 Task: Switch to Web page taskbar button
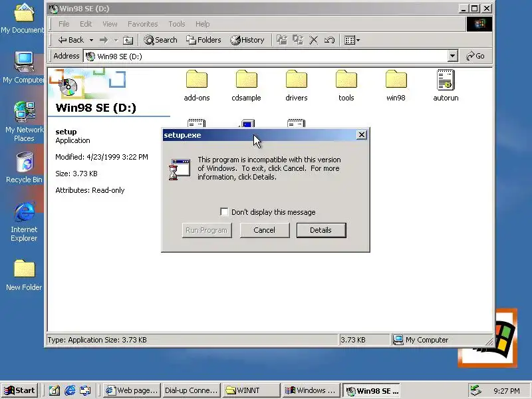click(x=132, y=390)
